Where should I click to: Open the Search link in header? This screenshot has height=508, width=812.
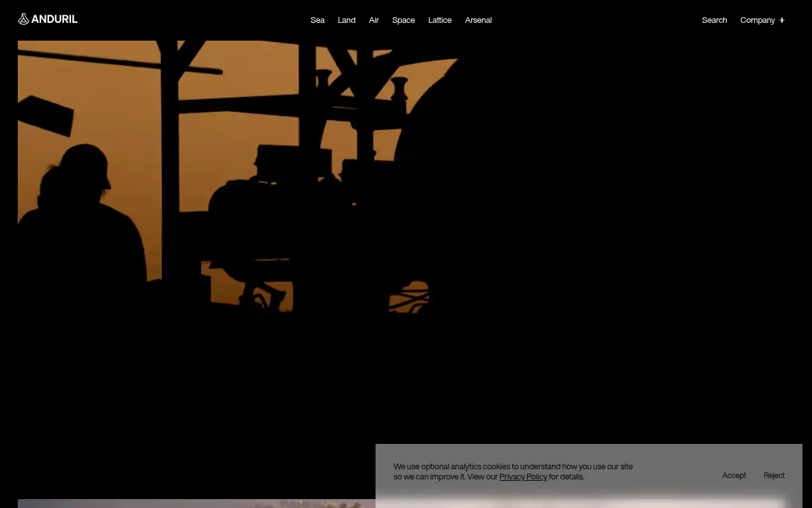tap(714, 20)
